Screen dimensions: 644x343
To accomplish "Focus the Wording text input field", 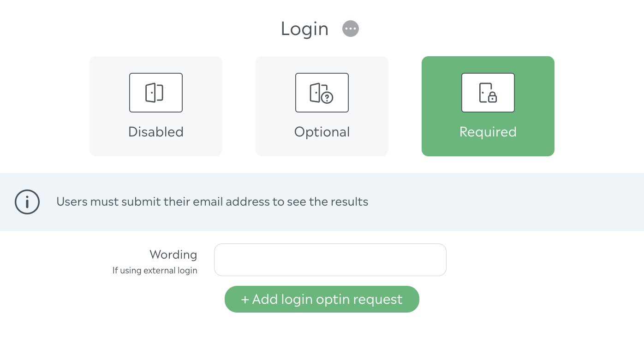I will (330, 260).
